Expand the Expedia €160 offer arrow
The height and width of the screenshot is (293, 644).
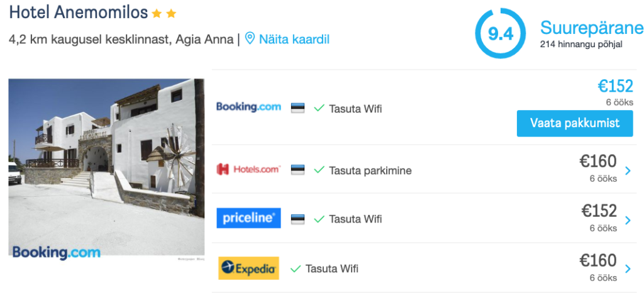pos(627,269)
